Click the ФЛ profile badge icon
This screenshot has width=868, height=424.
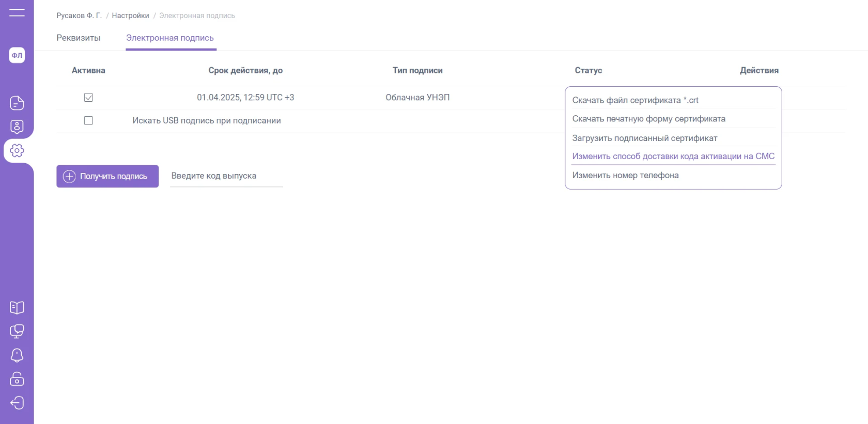(x=17, y=55)
